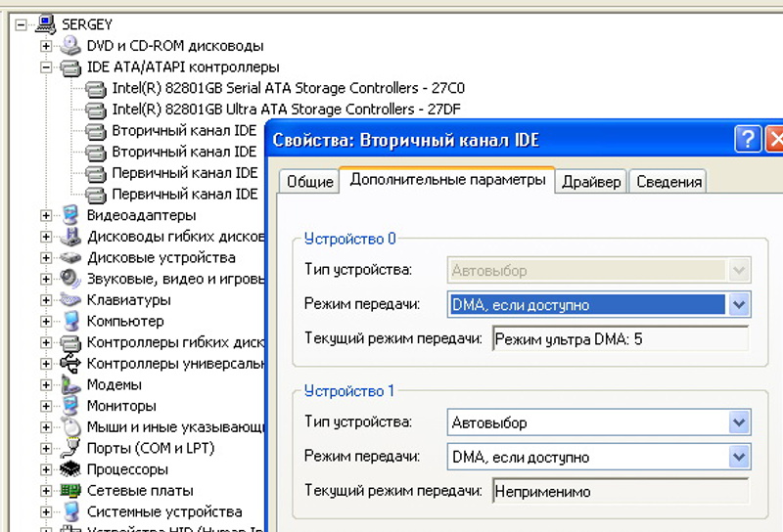Image resolution: width=783 pixels, height=532 pixels.
Task: Select Intel 82801GB Serial ATA controller 27C0
Action: (x=288, y=89)
